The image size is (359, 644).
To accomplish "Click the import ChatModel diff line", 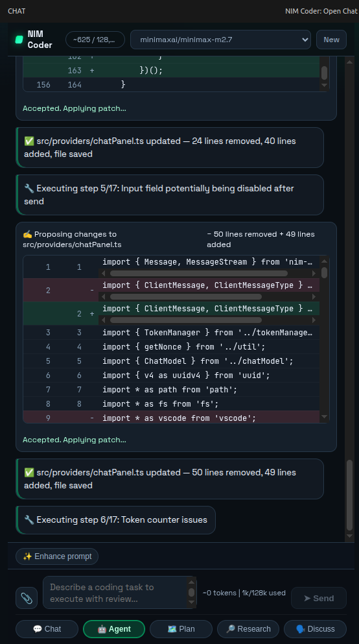I will tap(172, 361).
